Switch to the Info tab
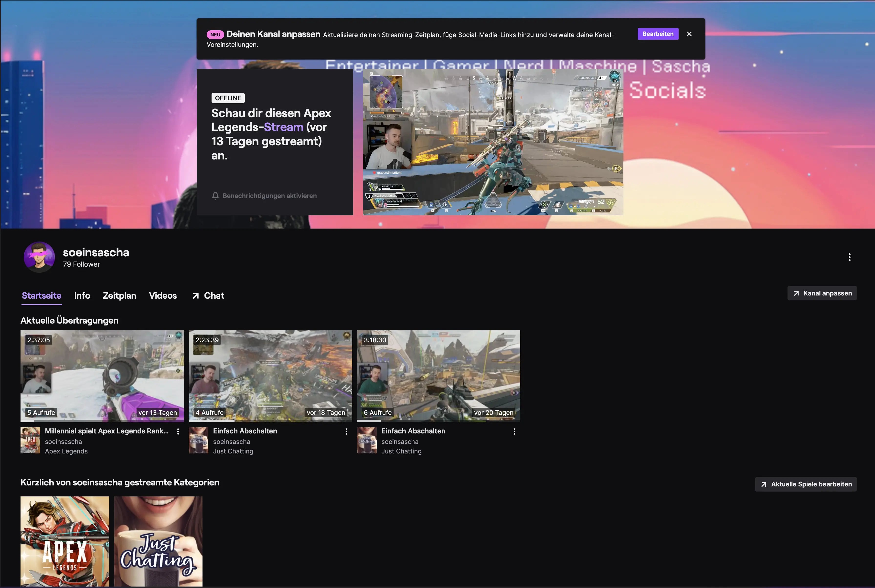Viewport: 875px width, 588px height. (82, 295)
